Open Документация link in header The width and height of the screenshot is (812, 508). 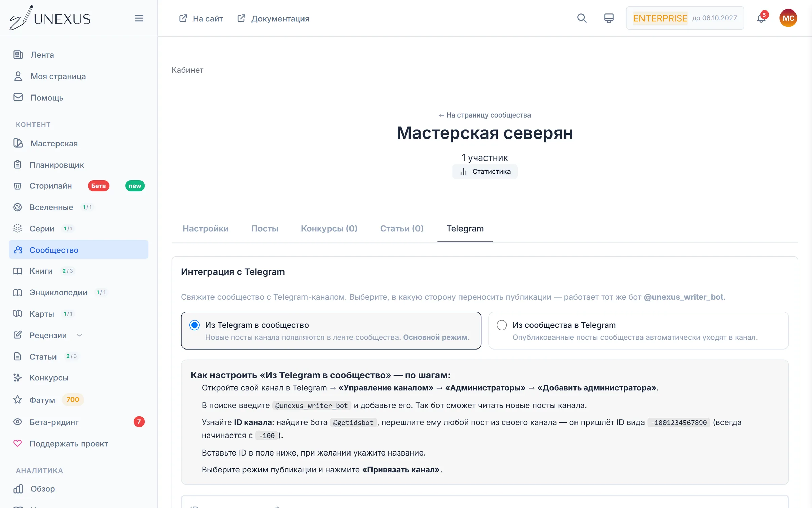tap(273, 18)
